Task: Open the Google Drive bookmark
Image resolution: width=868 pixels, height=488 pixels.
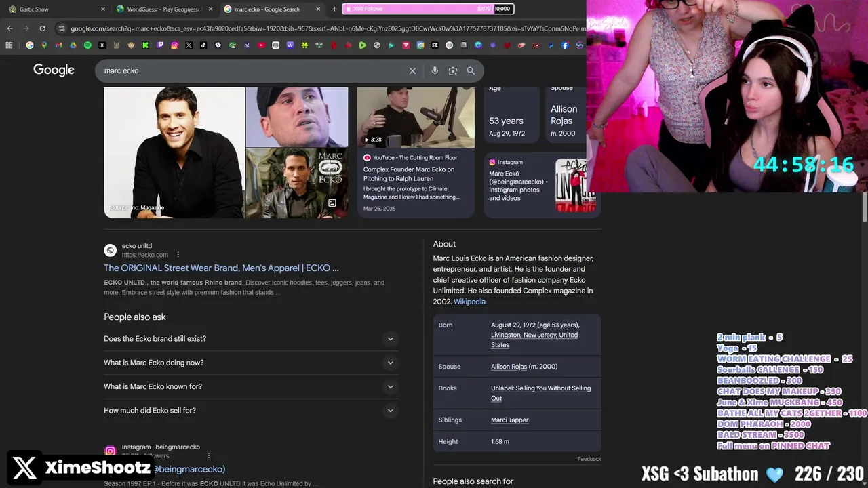Action: tap(73, 45)
